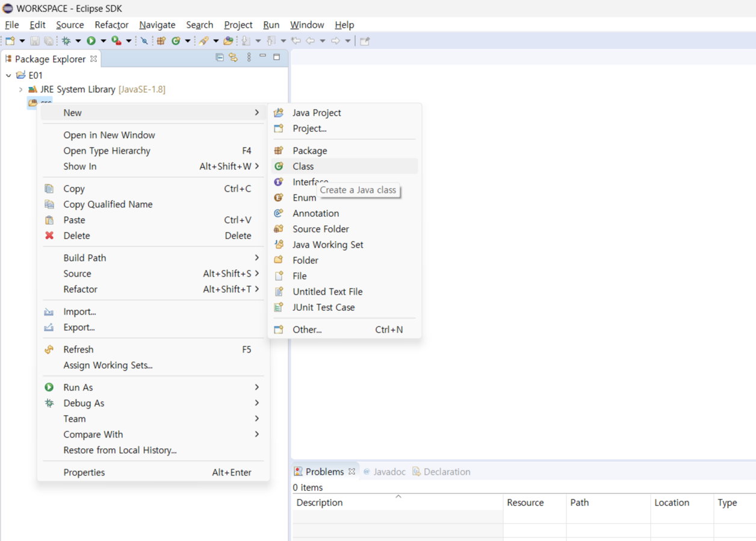Choose Source Folder in New submenu
The height and width of the screenshot is (541, 756).
point(344,229)
